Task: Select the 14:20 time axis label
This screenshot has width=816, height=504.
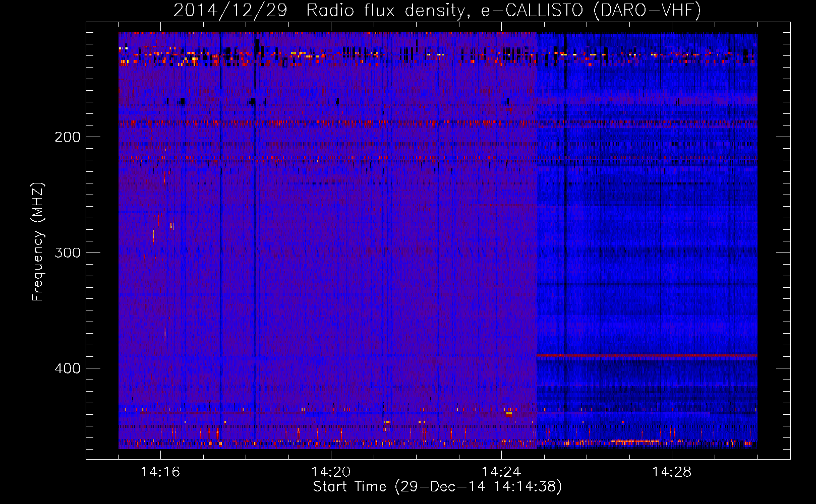Action: tap(331, 472)
